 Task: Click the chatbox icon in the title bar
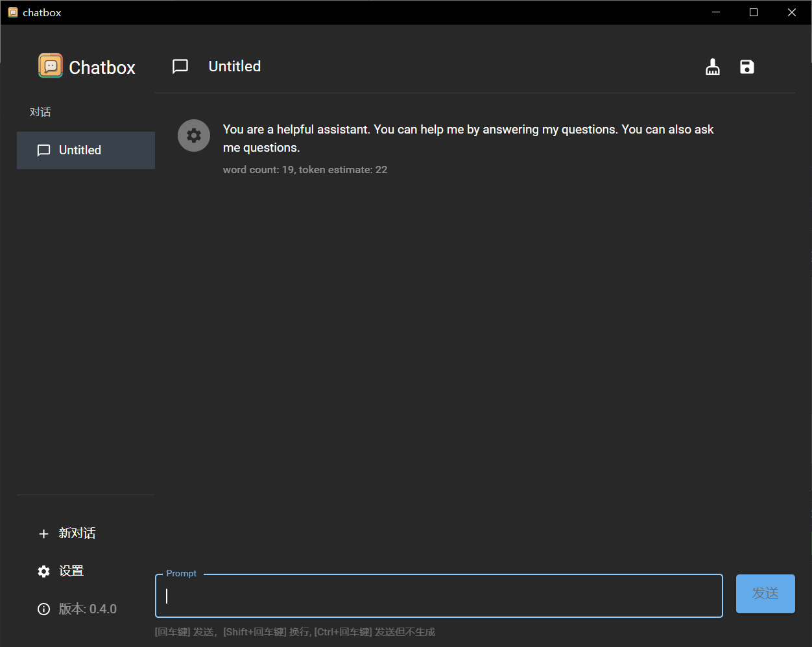click(x=13, y=12)
